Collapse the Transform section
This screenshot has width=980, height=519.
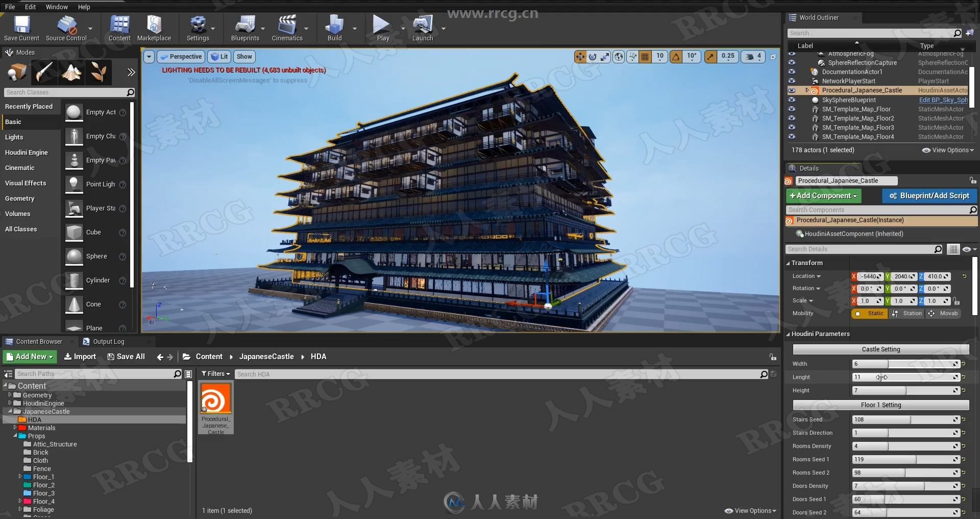click(788, 263)
